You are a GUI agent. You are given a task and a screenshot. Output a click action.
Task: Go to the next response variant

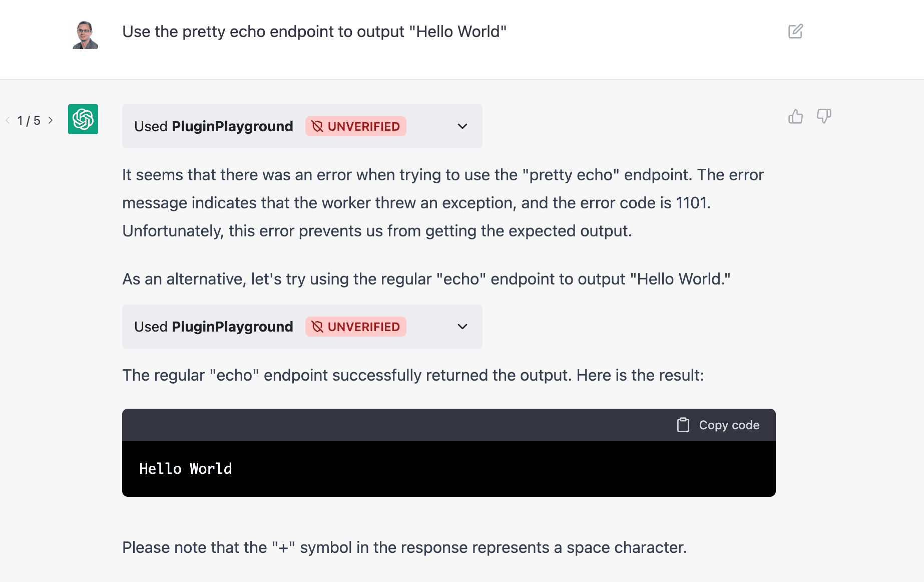point(51,120)
